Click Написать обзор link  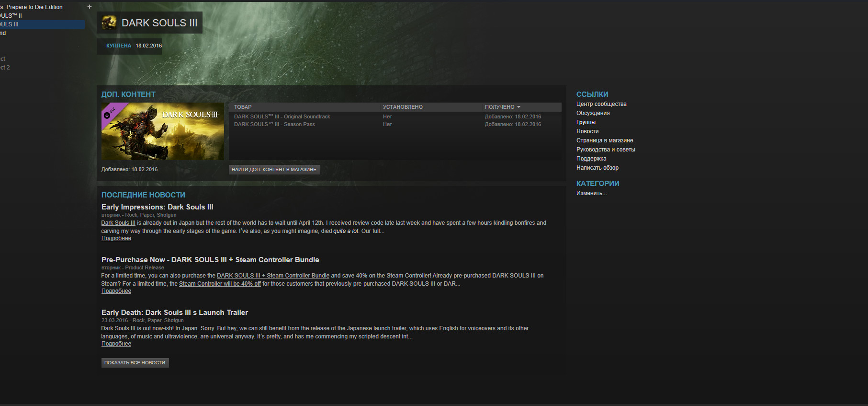pos(597,168)
